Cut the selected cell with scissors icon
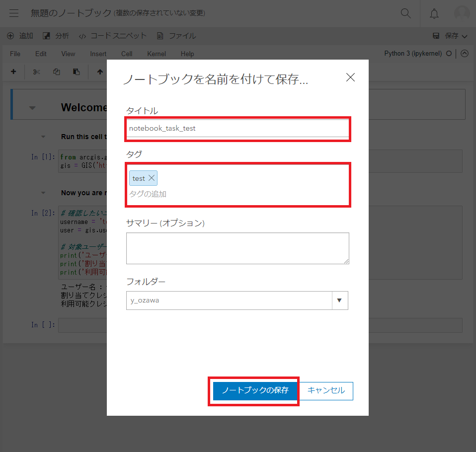 36,72
